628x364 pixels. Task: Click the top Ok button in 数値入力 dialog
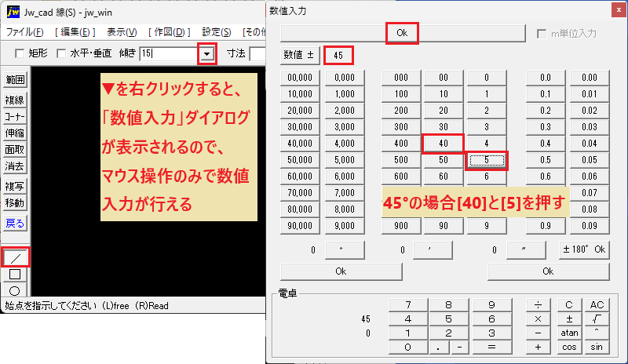click(403, 33)
